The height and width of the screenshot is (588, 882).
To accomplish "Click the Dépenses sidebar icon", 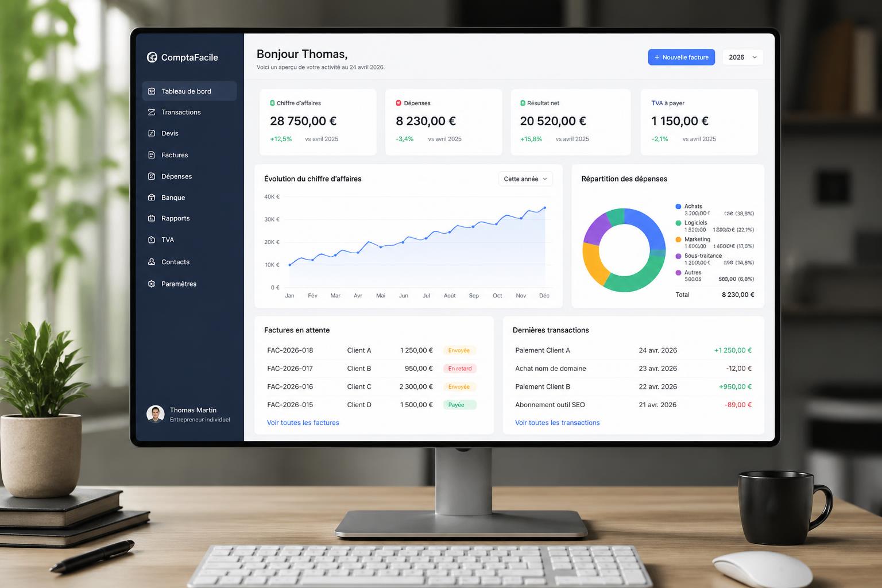I will coord(152,176).
